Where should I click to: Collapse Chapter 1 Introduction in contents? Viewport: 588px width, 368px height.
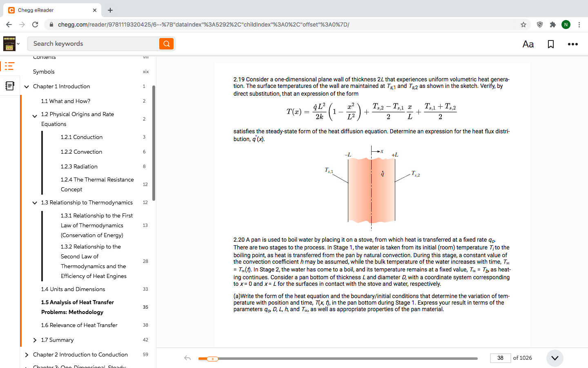(x=27, y=86)
